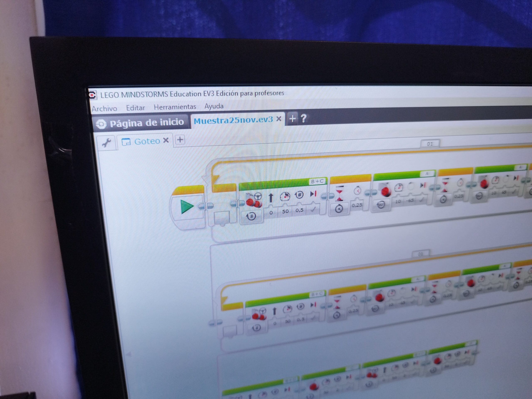Edit power value 50 in the first Move Steering block
The image size is (532, 399).
click(285, 211)
